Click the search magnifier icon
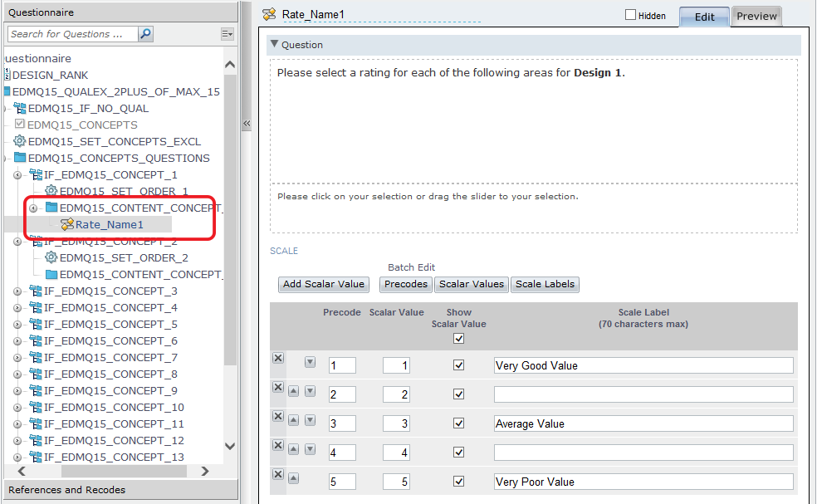 (x=146, y=34)
